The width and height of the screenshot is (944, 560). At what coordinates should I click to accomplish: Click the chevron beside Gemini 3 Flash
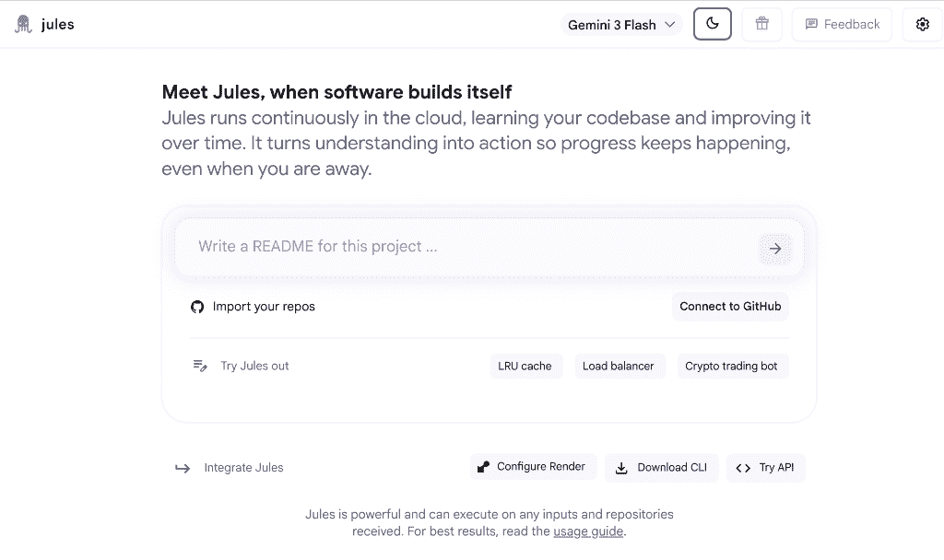pos(669,25)
